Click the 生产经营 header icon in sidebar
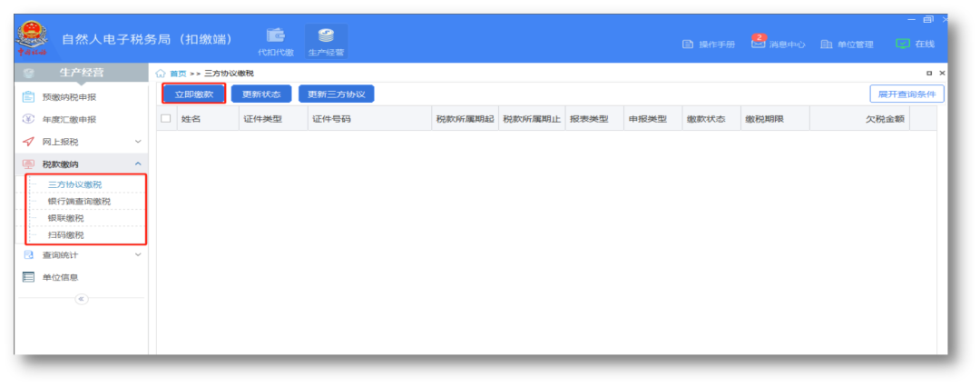980x387 pixels. point(28,74)
